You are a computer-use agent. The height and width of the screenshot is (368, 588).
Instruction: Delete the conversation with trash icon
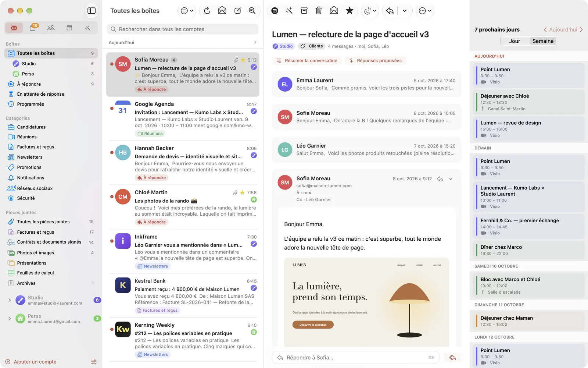tap(319, 11)
